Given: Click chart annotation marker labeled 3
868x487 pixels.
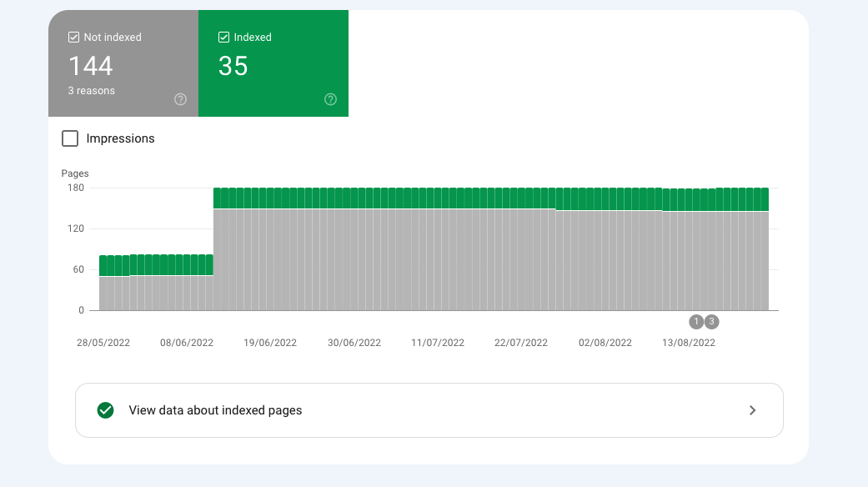Looking at the screenshot, I should [x=711, y=322].
